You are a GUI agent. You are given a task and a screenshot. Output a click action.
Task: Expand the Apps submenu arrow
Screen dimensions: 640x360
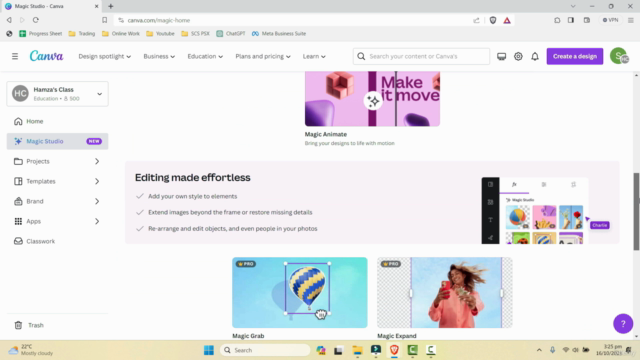click(97, 221)
